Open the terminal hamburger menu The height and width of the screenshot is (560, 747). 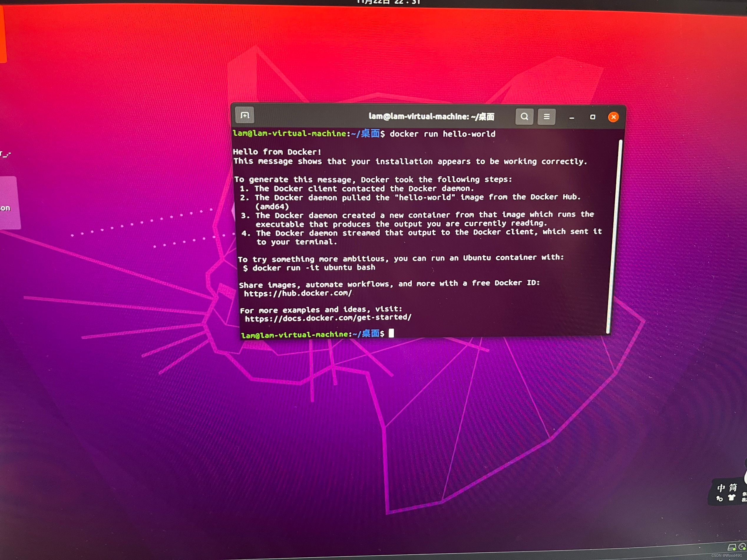coord(546,117)
